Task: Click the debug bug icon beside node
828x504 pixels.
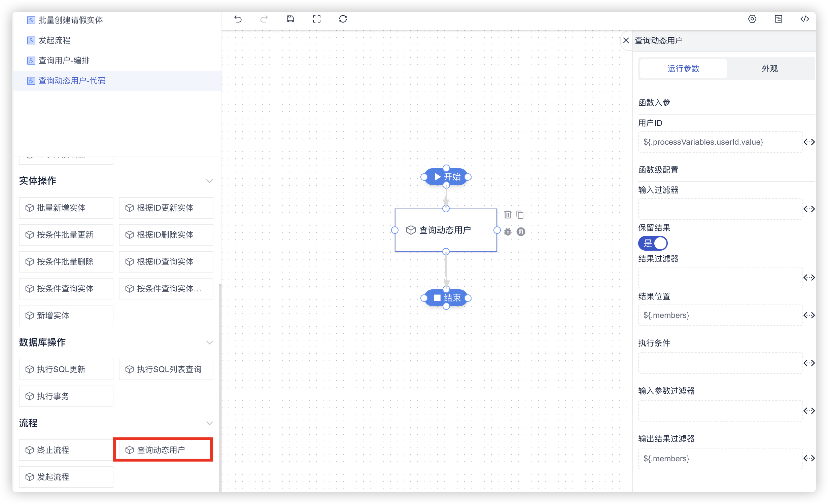Action: (x=508, y=231)
